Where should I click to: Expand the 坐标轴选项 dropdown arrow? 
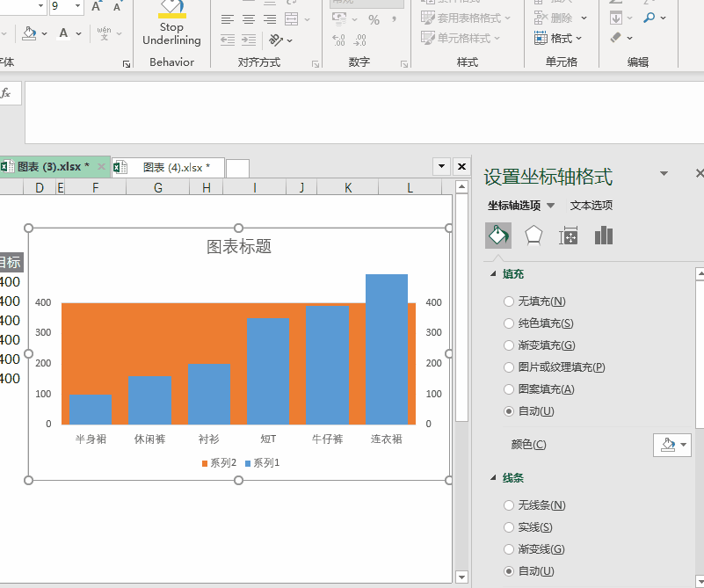coord(551,206)
